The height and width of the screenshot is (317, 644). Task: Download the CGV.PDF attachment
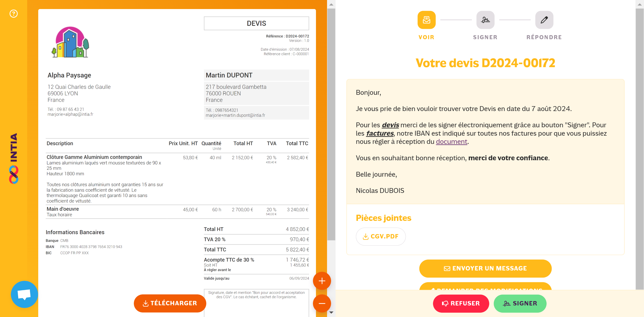pos(381,236)
